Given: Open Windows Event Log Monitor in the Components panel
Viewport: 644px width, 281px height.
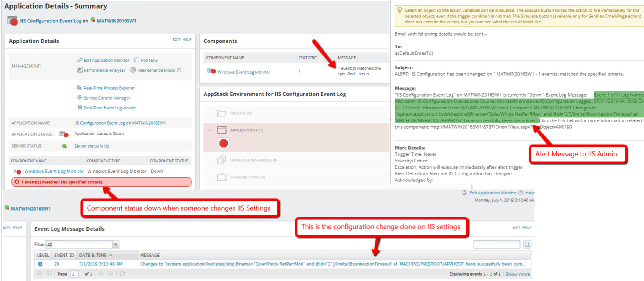Looking at the screenshot, I should pos(244,72).
